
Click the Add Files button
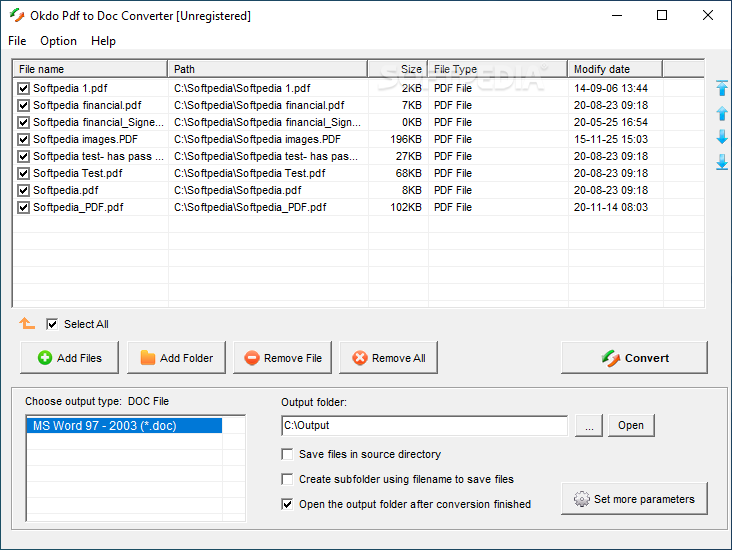69,358
